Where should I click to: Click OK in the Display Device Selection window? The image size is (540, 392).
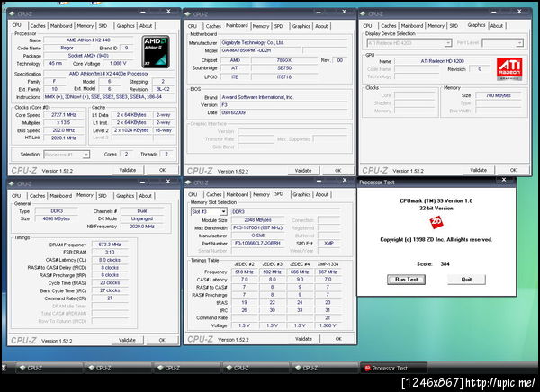(x=514, y=170)
